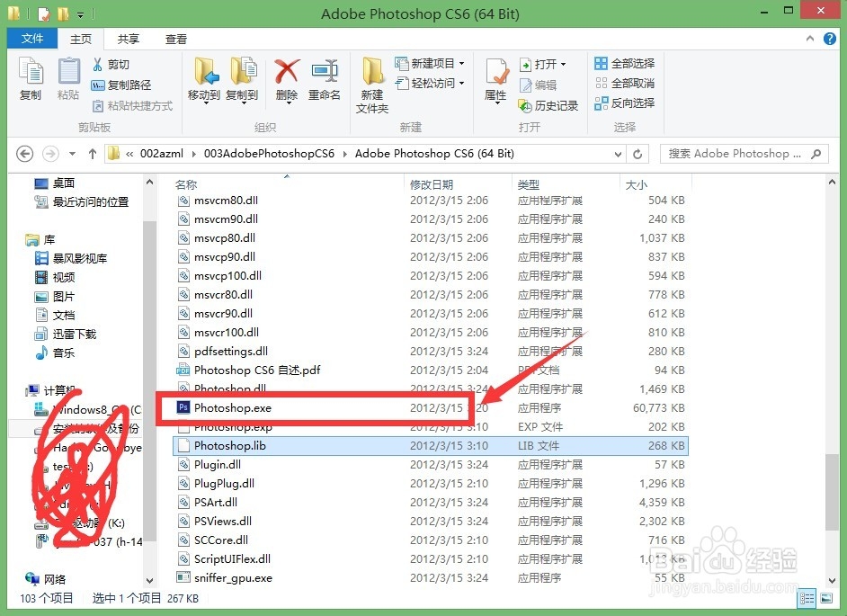The width and height of the screenshot is (847, 616).
Task: Switch to Share (共享) tab
Action: [x=129, y=39]
